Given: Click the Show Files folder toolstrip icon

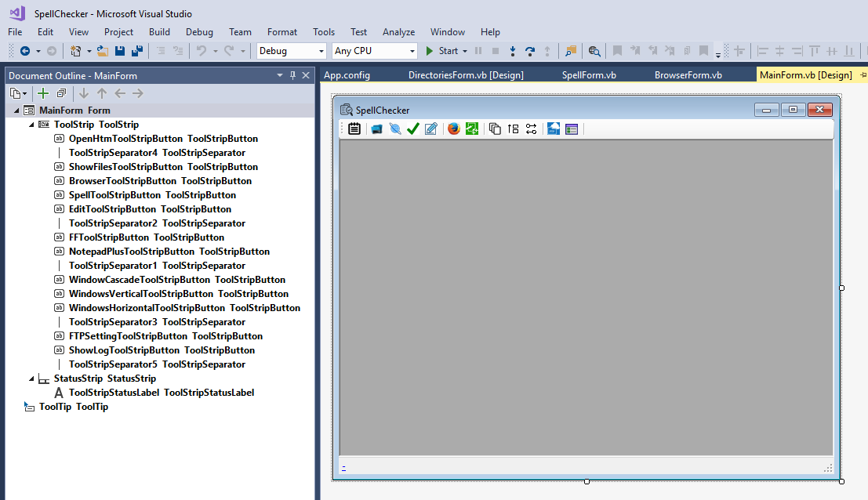Looking at the screenshot, I should coord(377,129).
